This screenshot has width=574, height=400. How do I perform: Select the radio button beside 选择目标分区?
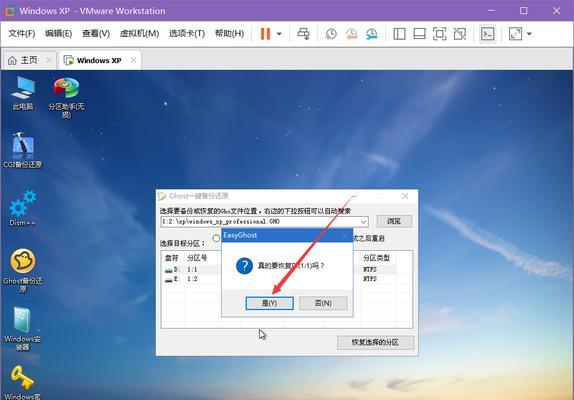216,238
